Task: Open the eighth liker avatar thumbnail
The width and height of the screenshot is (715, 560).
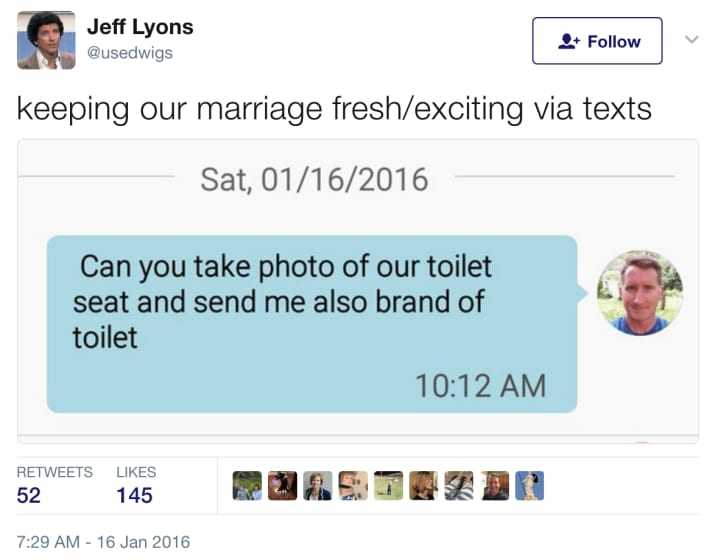Action: pyautogui.click(x=495, y=486)
